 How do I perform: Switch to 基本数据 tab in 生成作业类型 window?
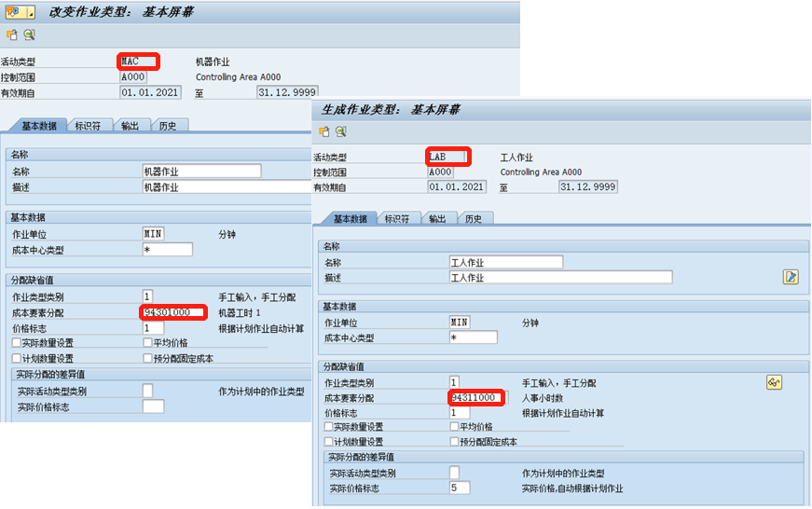click(351, 218)
